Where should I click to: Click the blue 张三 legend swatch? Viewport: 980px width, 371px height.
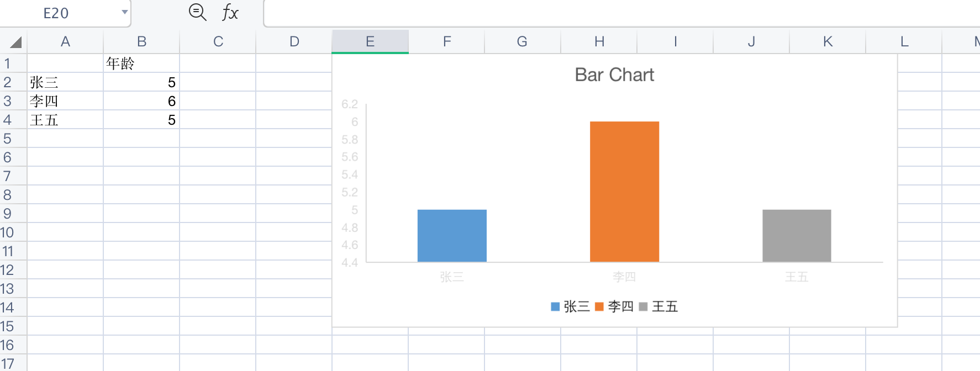coord(555,307)
